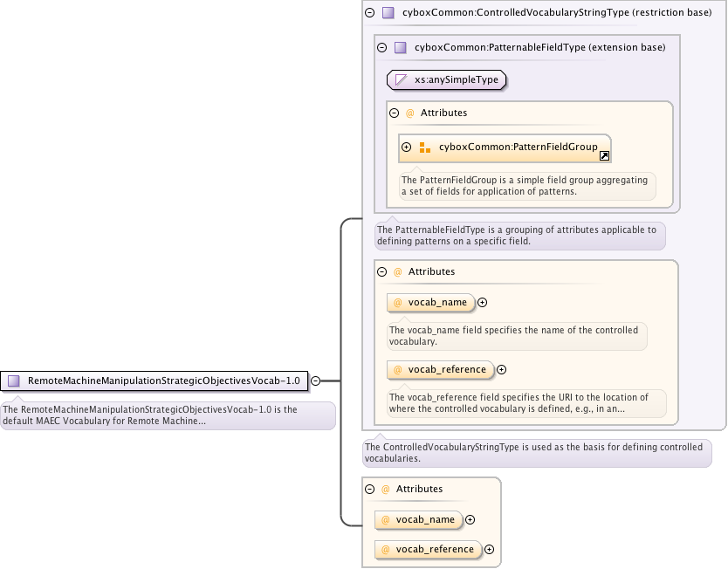Click the type icon next to cyboxCommon:PatternableFieldType

pos(401,48)
